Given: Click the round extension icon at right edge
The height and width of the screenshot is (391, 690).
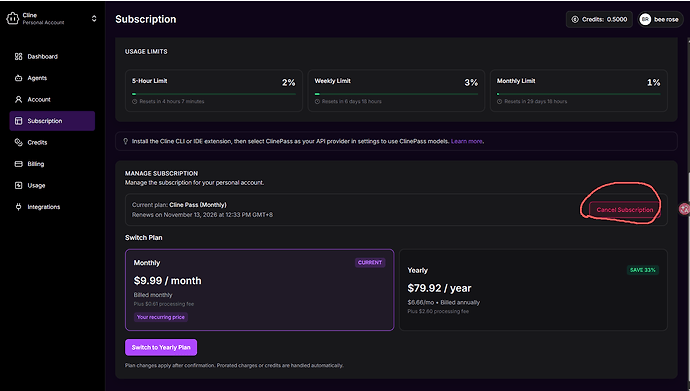Looking at the screenshot, I should 684,209.
